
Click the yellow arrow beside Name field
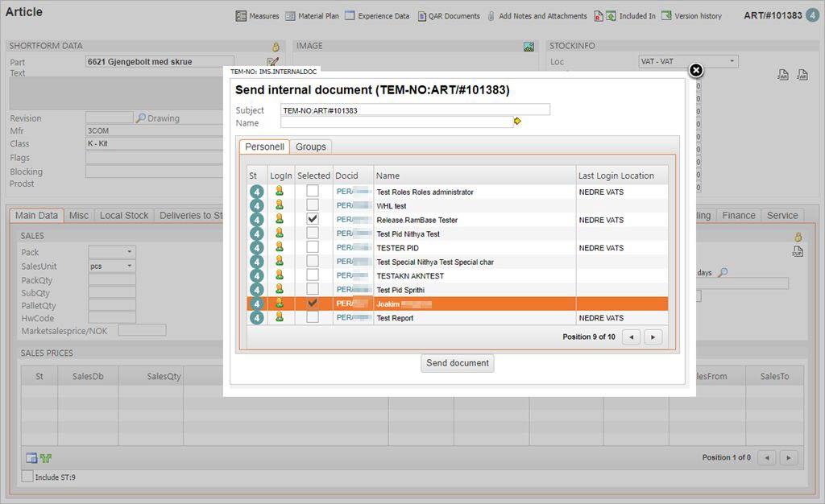[x=517, y=122]
